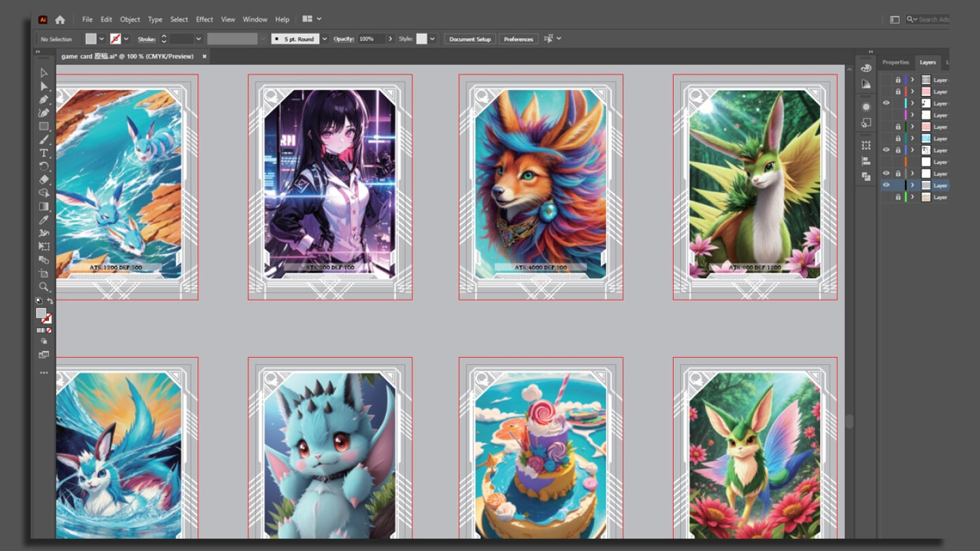Toggle lock on the gray-colored layer
Image resolution: width=980 pixels, height=551 pixels.
click(898, 173)
